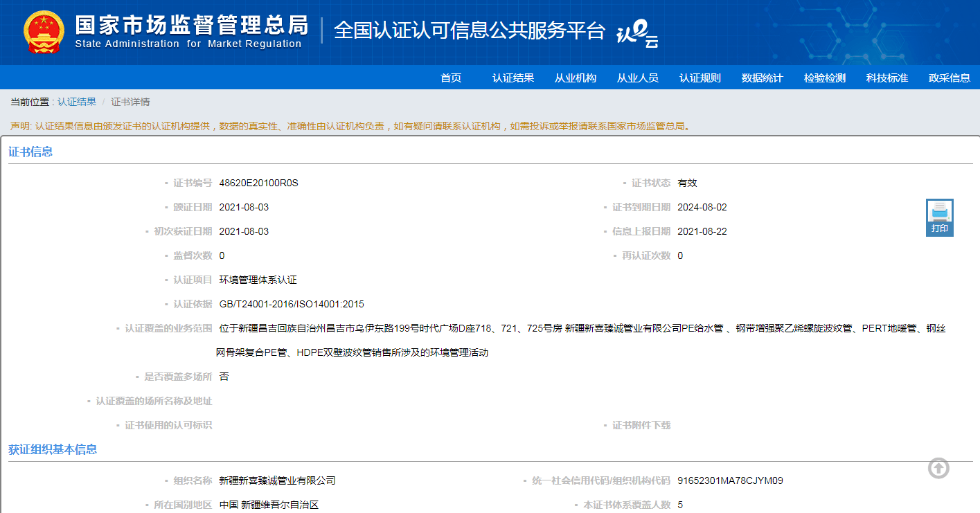The height and width of the screenshot is (513, 980).
Task: Click the national emblem logo
Action: (44, 32)
